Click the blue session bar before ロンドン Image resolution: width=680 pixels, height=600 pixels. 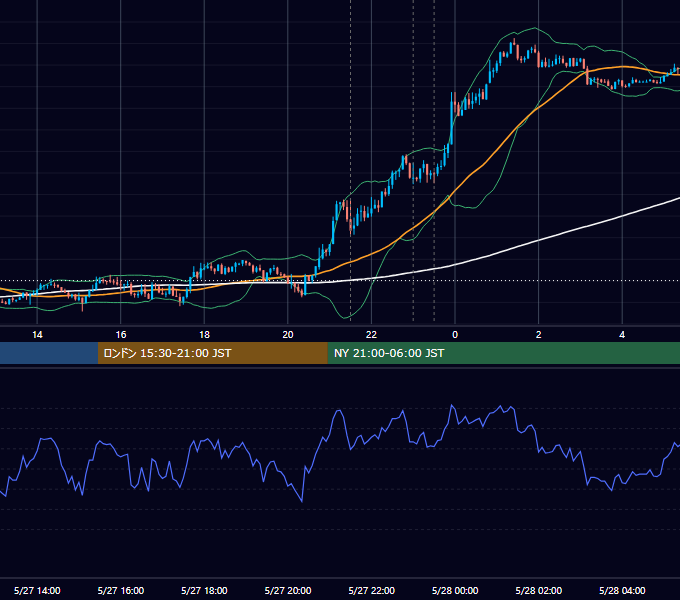(49, 353)
